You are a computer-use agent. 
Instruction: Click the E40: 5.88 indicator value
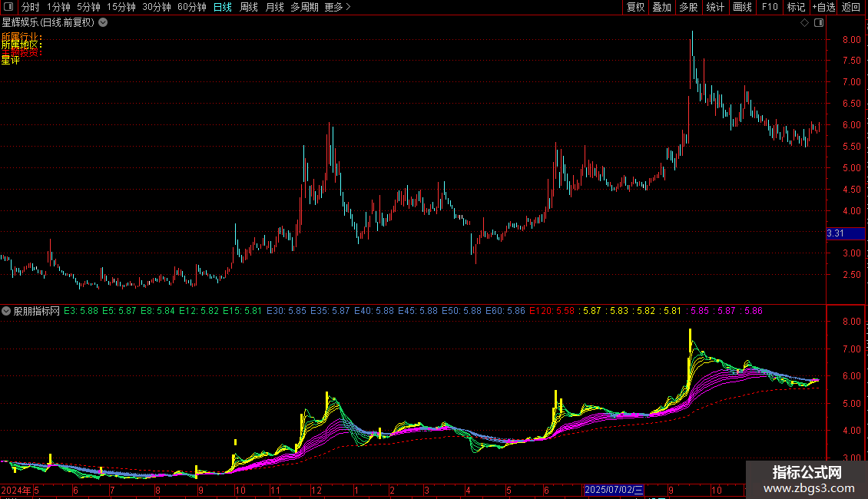point(373,311)
